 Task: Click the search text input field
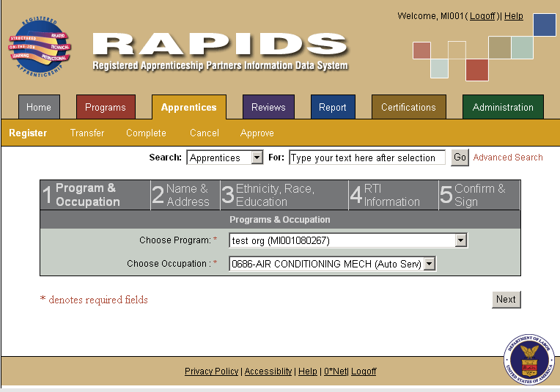point(367,158)
